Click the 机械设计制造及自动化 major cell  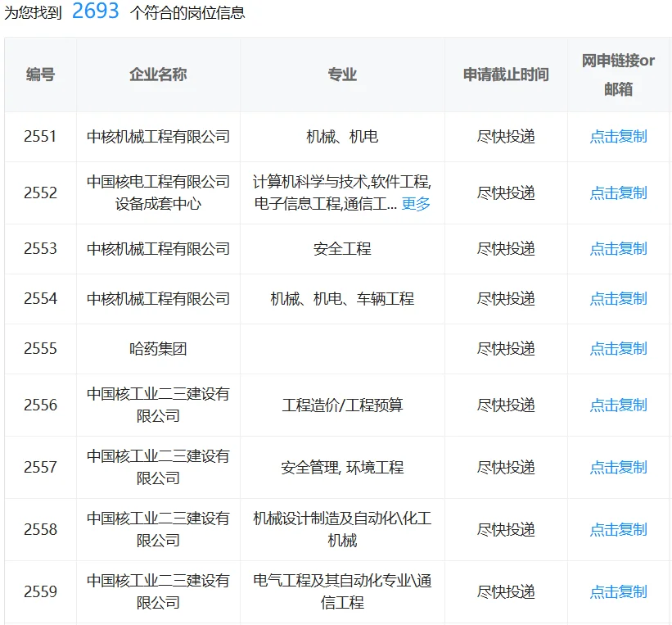342,530
